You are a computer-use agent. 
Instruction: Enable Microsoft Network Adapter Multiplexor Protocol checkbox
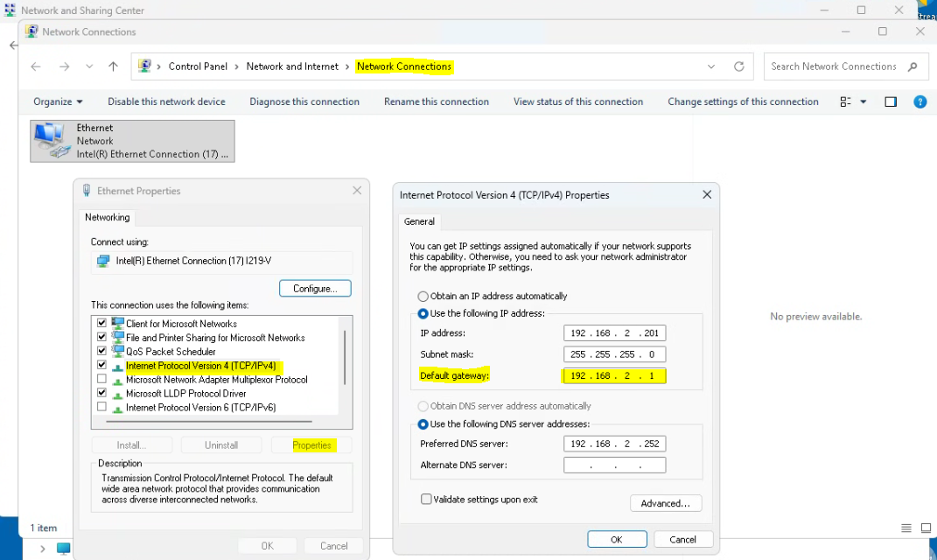pyautogui.click(x=101, y=379)
